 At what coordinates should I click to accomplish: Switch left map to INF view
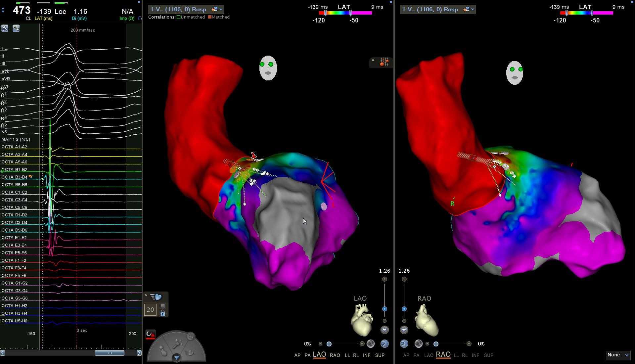click(x=366, y=355)
